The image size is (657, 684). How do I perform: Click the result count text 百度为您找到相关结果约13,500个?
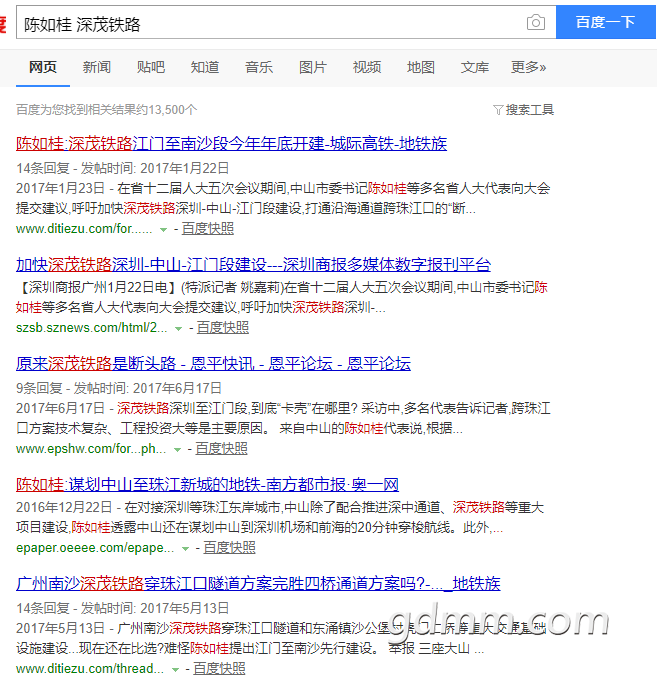click(106, 109)
